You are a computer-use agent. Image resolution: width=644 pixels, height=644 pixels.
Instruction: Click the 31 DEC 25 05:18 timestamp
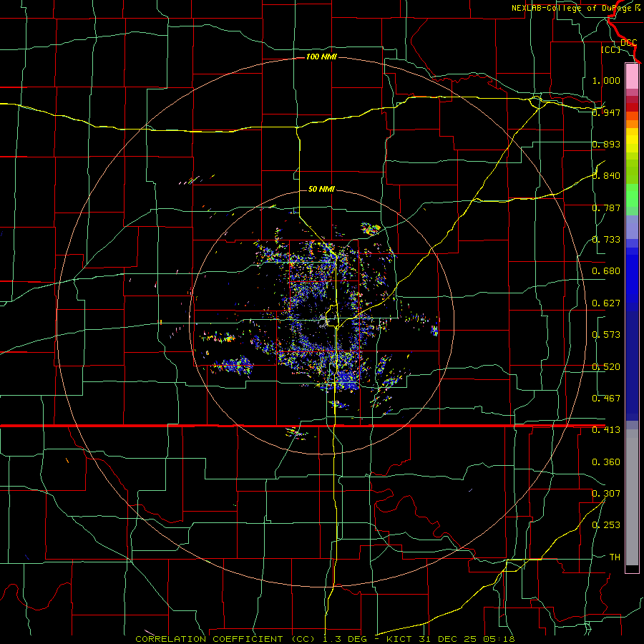pos(467,639)
